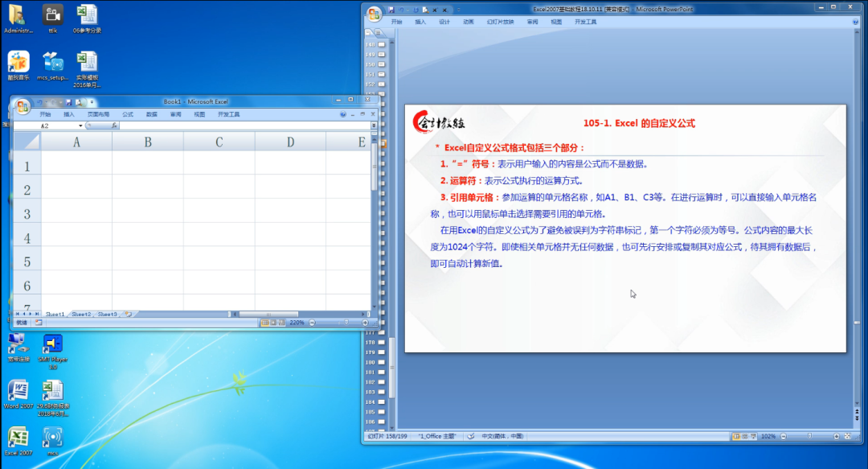Open the Excel 插入 ribbon tab
This screenshot has height=469, width=868.
(x=68, y=114)
